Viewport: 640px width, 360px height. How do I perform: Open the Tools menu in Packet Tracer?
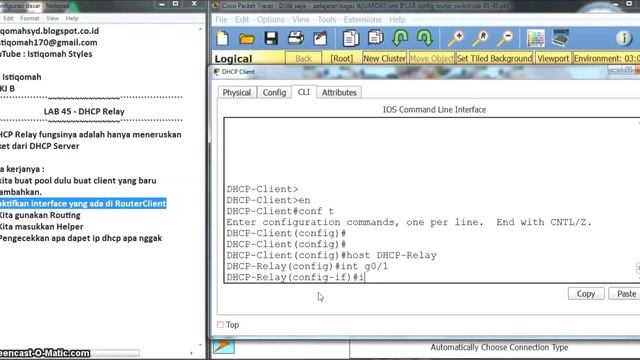coord(327,20)
